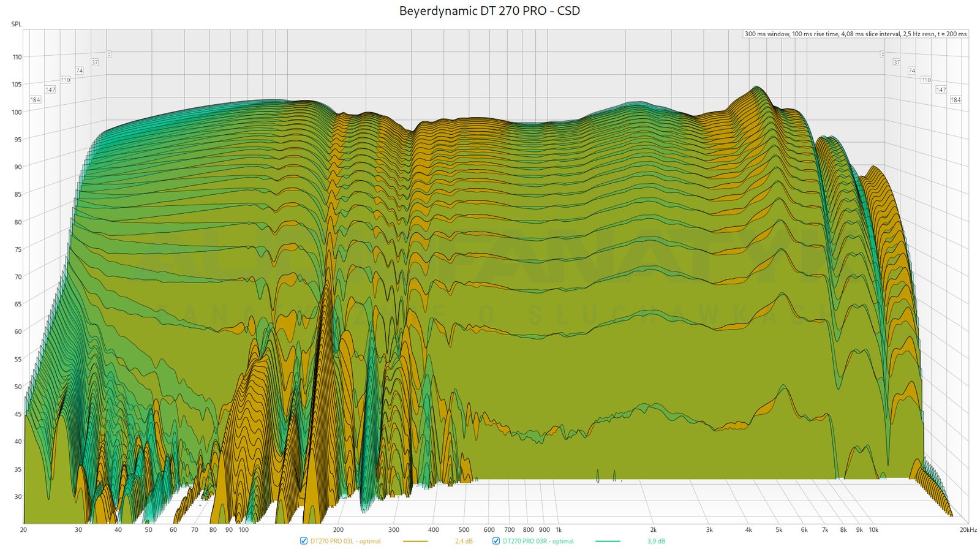The image size is (980, 549).
Task: Click the 184 ms time label on right
Action: [956, 100]
